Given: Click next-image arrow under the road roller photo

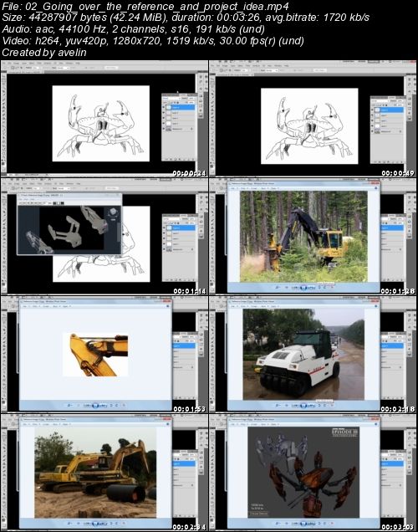Looking at the screenshot, I should click(x=309, y=406).
